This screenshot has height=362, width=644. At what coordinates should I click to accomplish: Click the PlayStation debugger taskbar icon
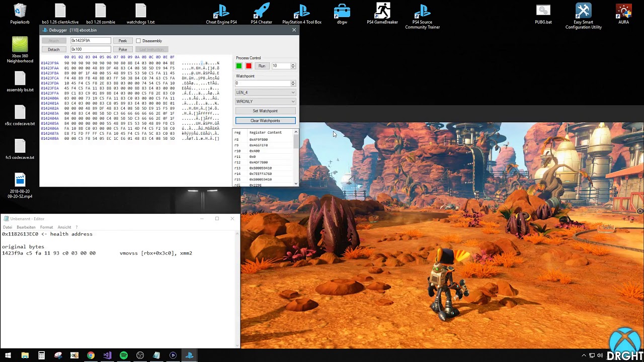189,355
